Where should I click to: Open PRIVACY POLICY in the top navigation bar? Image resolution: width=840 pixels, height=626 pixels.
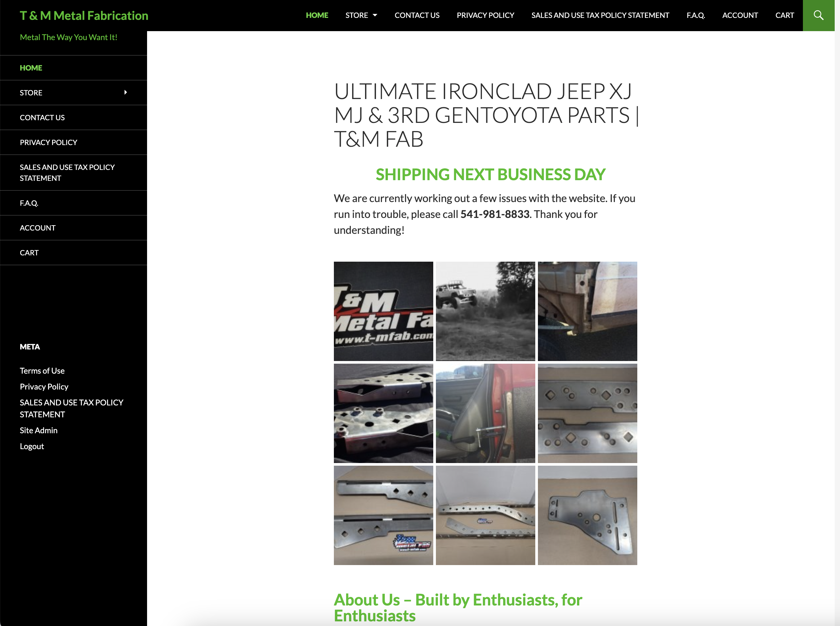coord(485,15)
